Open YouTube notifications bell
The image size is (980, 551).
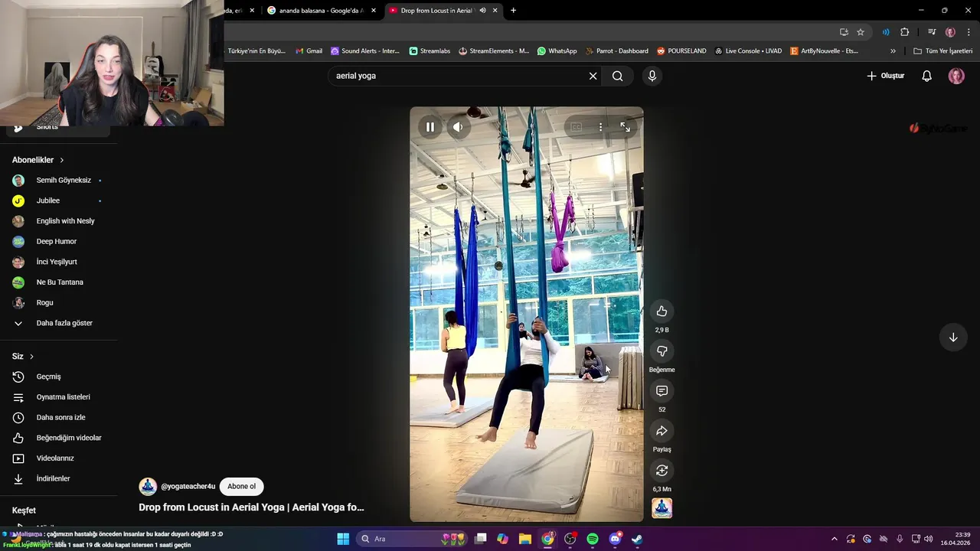pyautogui.click(x=926, y=76)
